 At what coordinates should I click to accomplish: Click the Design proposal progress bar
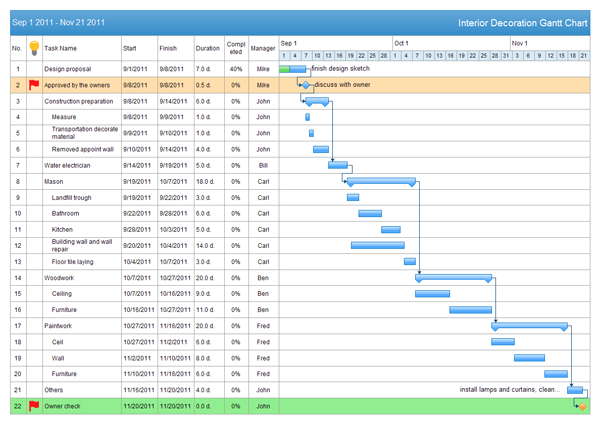[x=294, y=69]
